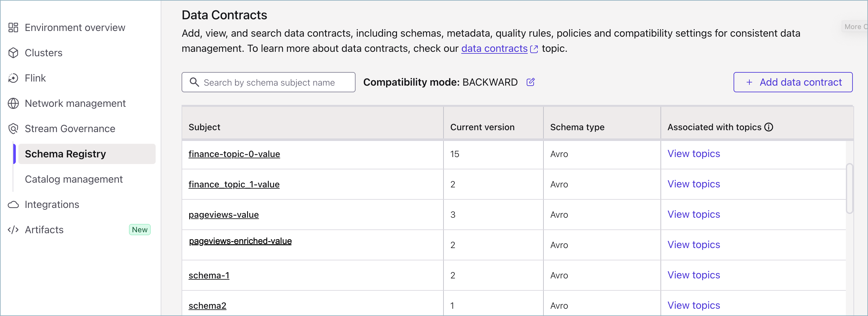Open the data contracts documentation link
This screenshot has width=868, height=316.
(x=494, y=48)
